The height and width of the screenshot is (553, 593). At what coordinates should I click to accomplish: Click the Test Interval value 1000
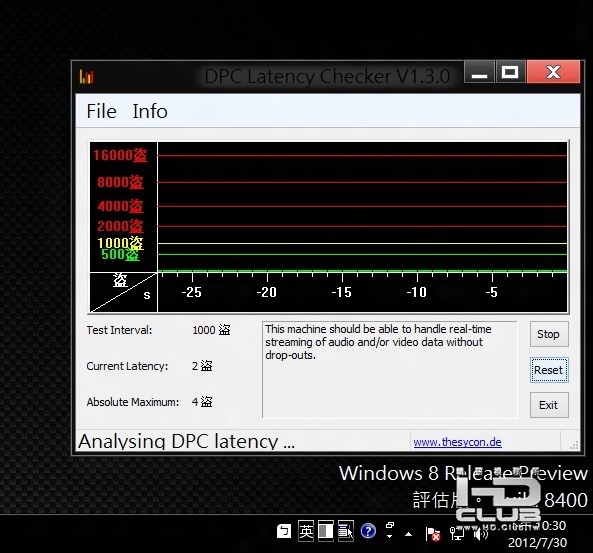point(211,330)
